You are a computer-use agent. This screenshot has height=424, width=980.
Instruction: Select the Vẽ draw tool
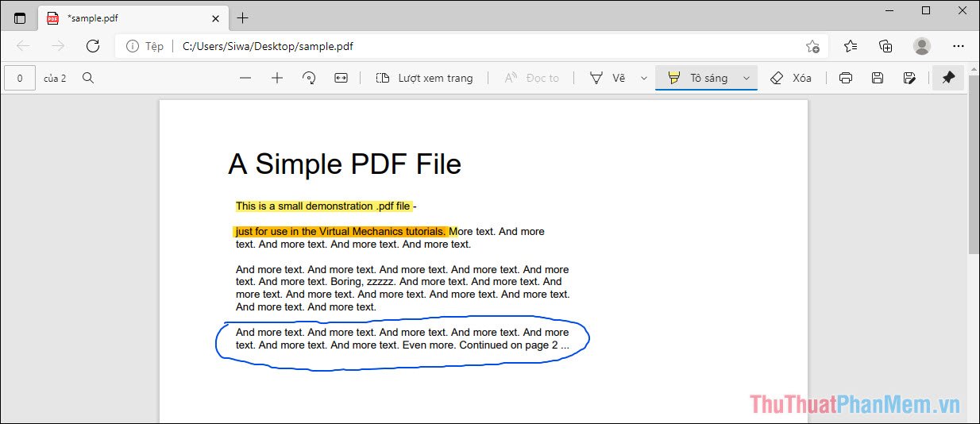coord(608,78)
